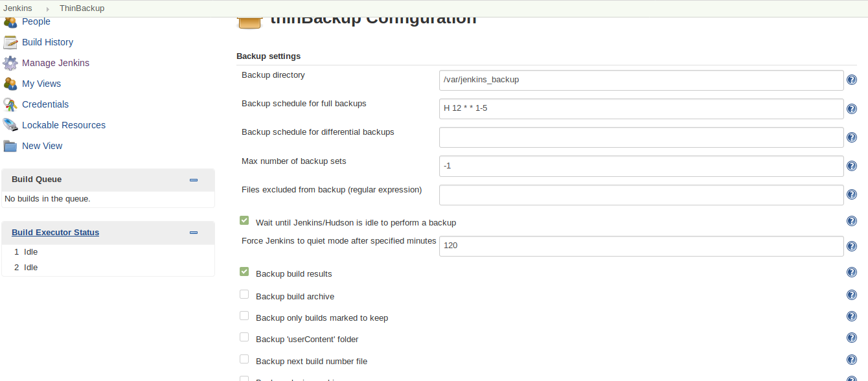Click the Manage Jenkins gear icon

click(10, 63)
